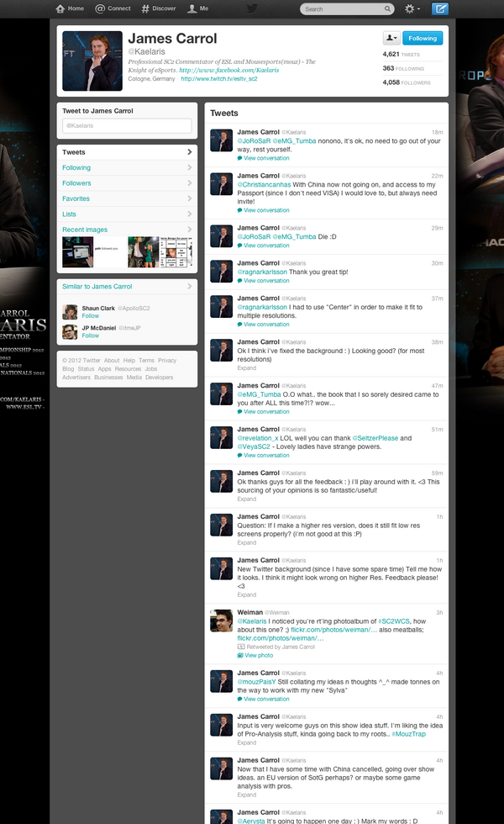Viewport: 504px width, 824px height.
Task: Click the search magnifier icon
Action: [387, 9]
